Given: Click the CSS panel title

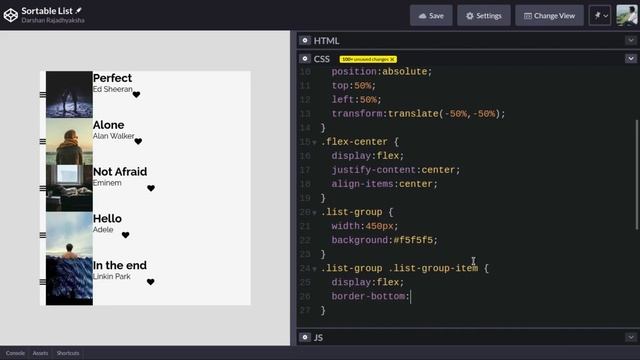Looking at the screenshot, I should pos(322,59).
